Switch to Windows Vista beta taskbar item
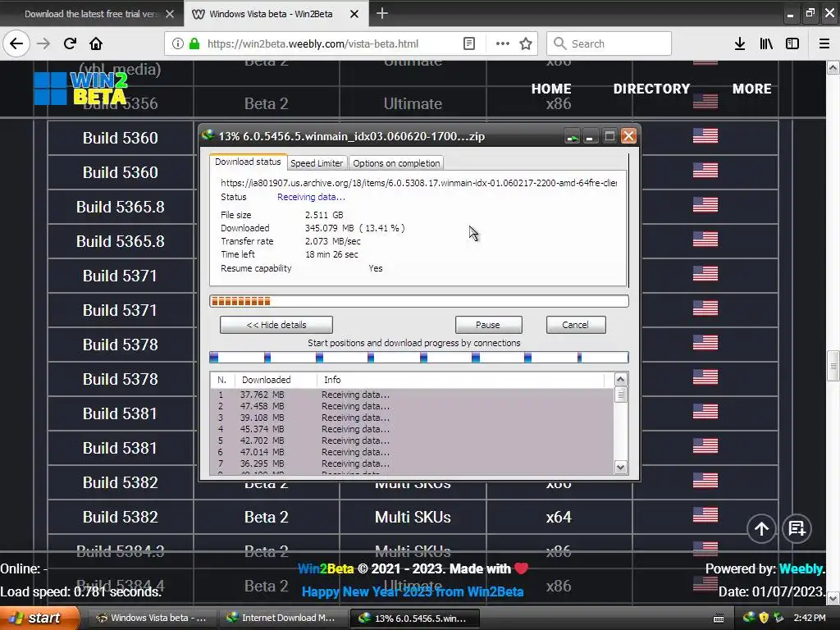The image size is (840, 630). click(x=152, y=618)
